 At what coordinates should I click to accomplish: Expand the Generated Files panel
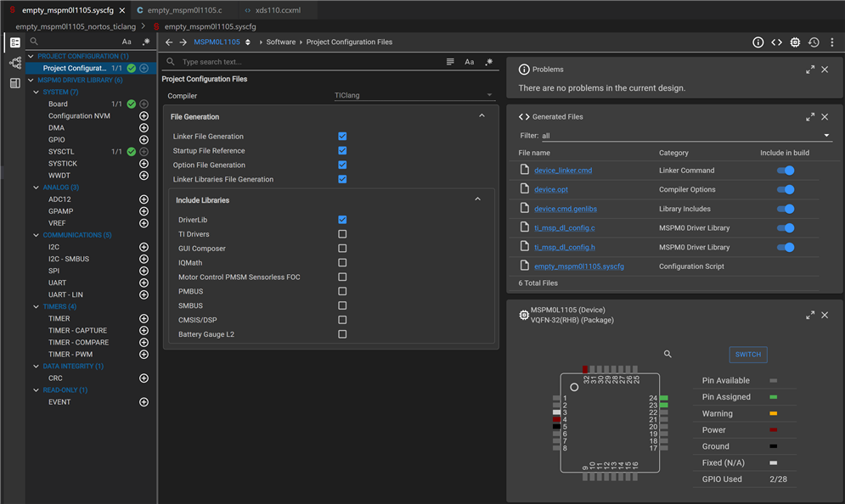pos(810,117)
